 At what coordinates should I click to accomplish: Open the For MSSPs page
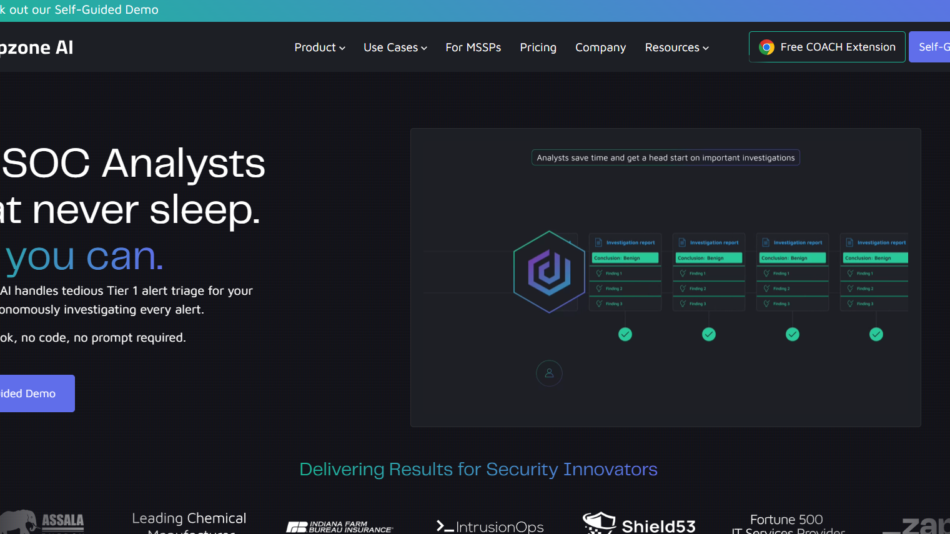tap(473, 47)
